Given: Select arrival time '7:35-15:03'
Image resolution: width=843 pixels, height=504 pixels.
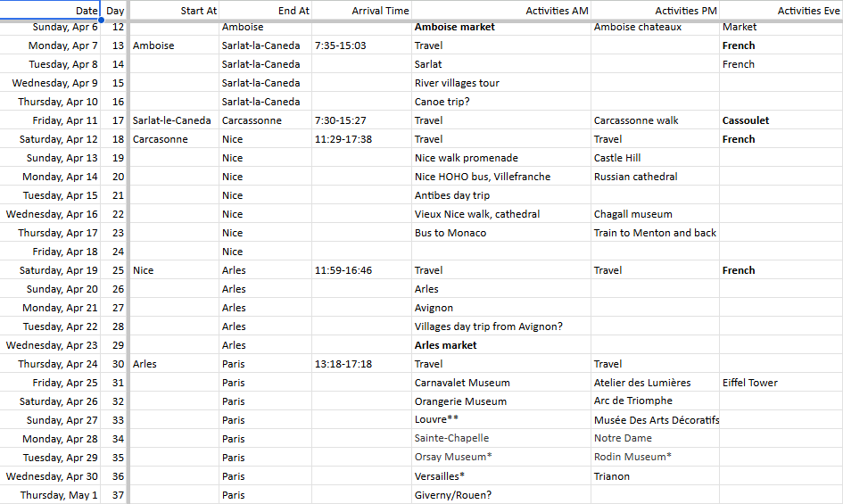Looking at the screenshot, I should click(362, 45).
